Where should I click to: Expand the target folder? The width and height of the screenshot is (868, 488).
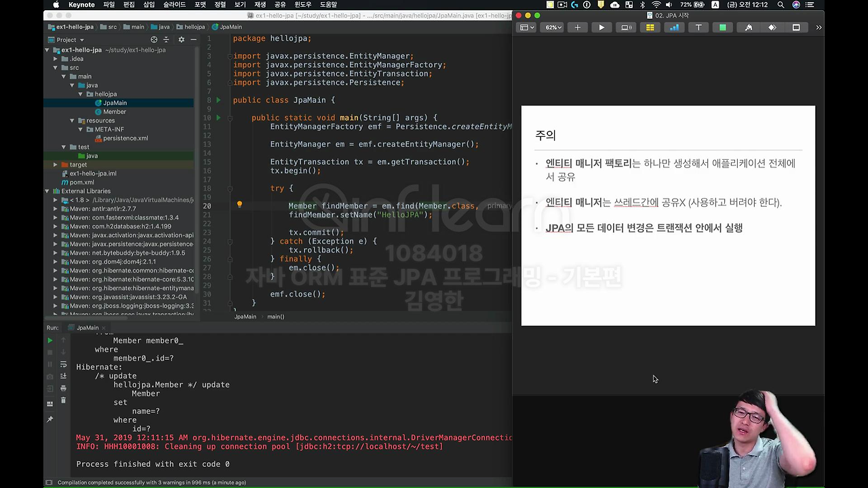tap(56, 165)
